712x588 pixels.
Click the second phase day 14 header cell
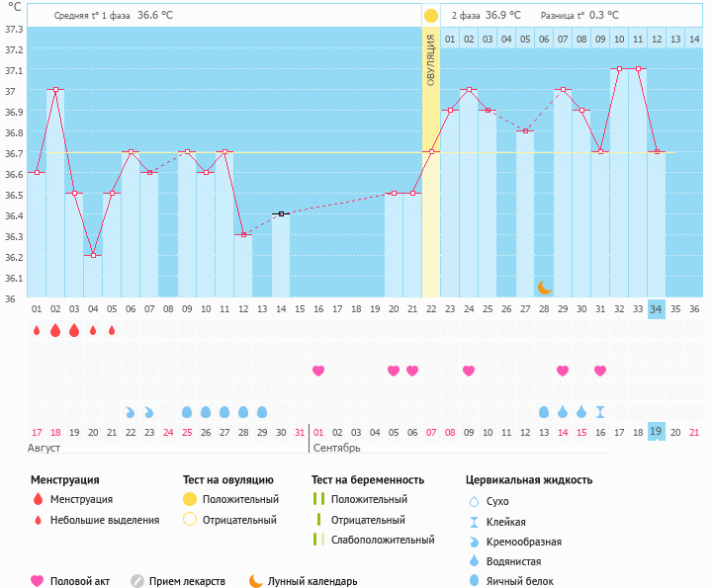click(694, 39)
